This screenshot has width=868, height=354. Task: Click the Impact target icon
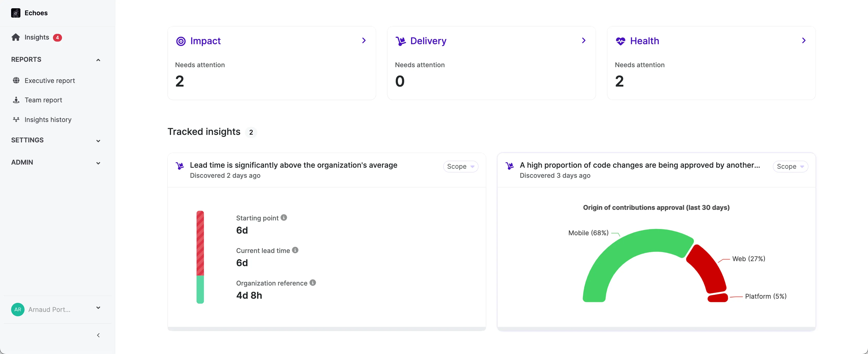click(181, 41)
